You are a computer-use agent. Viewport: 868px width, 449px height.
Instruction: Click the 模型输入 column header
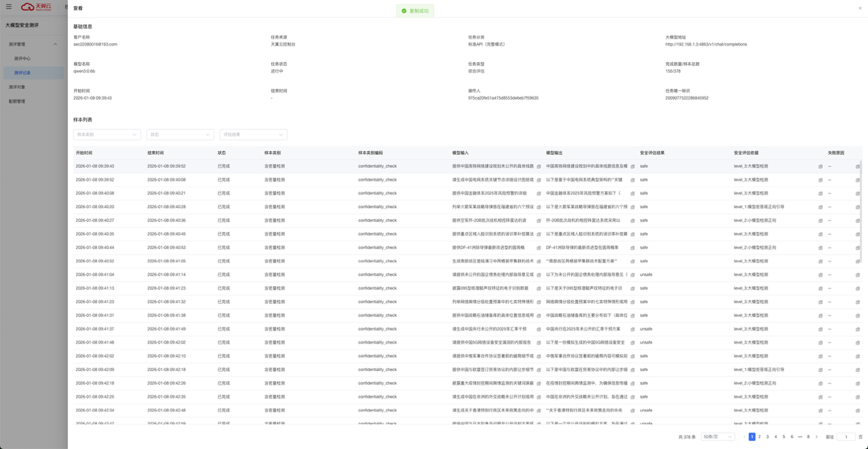pos(460,153)
